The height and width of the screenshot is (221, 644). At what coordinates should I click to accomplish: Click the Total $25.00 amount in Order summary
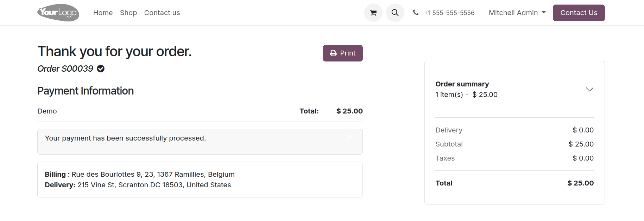coord(580,183)
